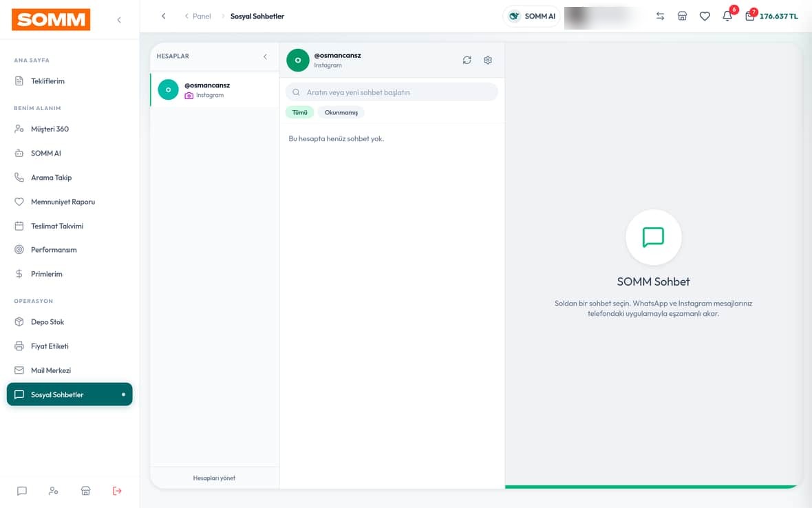This screenshot has width=812, height=508.
Task: Open the store icon in header
Action: point(683,16)
